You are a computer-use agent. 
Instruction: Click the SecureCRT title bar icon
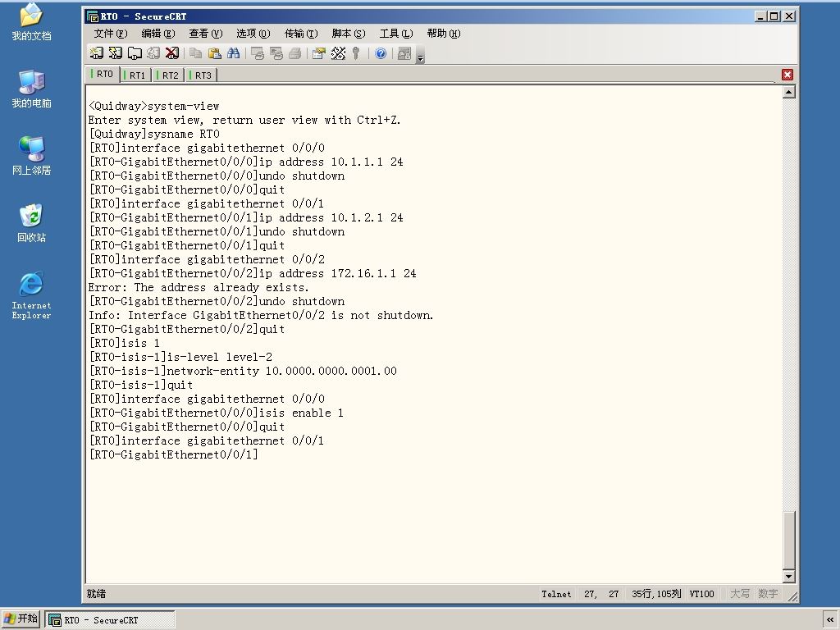(93, 16)
